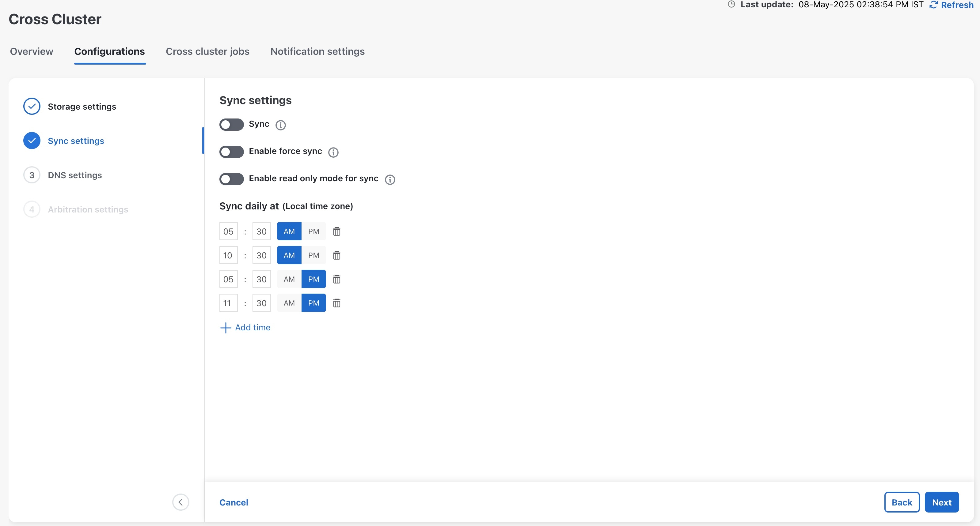The height and width of the screenshot is (526, 980).
Task: Select Sync settings step label
Action: point(76,141)
